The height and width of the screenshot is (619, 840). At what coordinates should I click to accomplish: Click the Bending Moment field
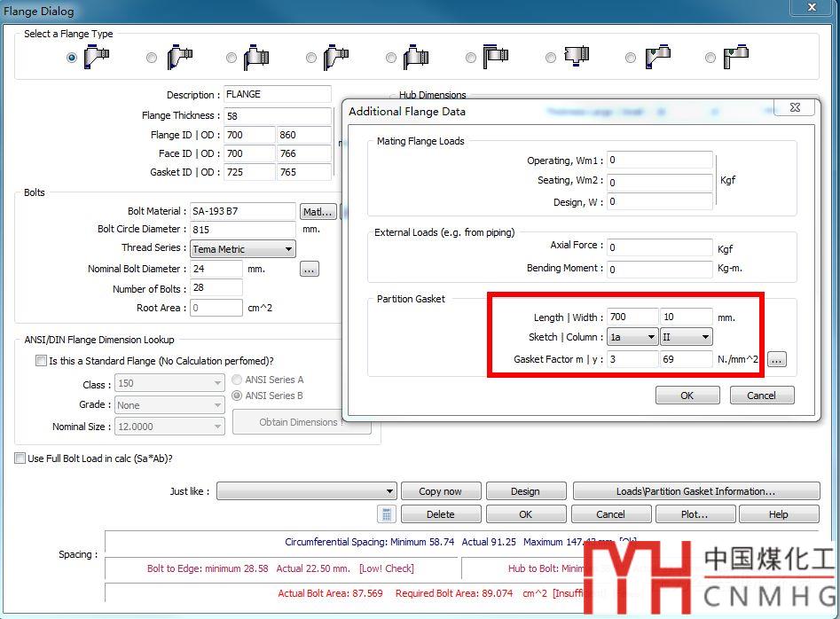click(x=659, y=269)
